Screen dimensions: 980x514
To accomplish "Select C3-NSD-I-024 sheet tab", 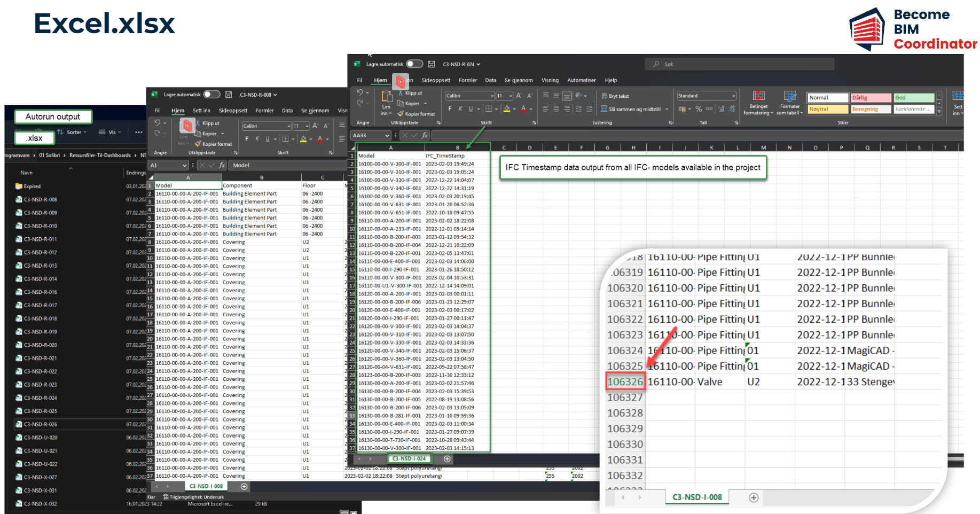I will point(409,458).
